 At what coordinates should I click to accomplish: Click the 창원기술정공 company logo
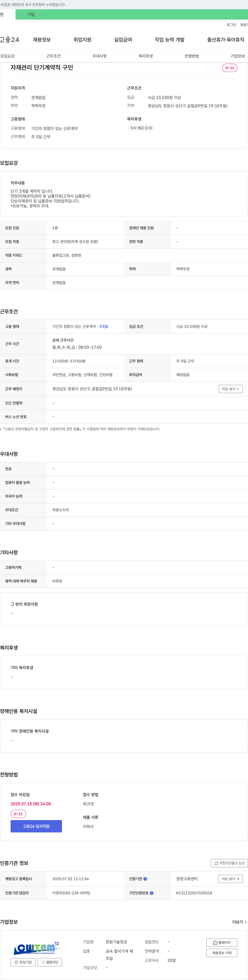36,949
